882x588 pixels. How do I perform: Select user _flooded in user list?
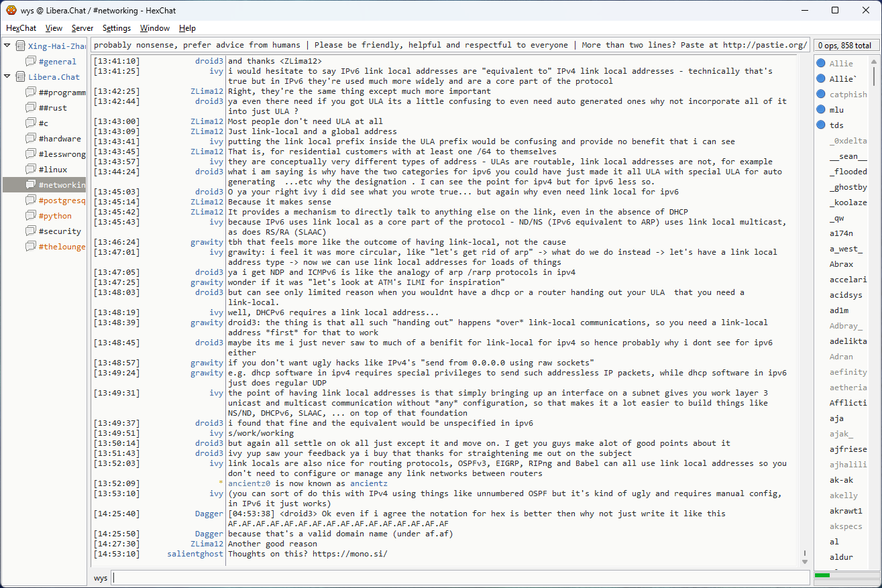pos(848,172)
